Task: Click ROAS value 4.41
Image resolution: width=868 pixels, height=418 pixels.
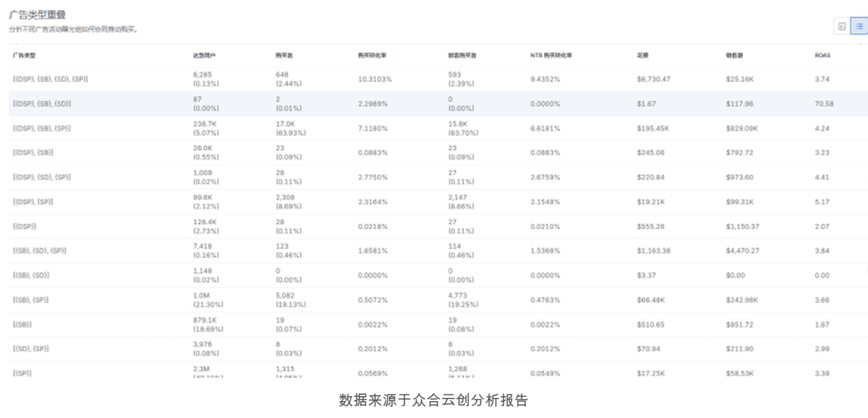Action: click(x=822, y=177)
